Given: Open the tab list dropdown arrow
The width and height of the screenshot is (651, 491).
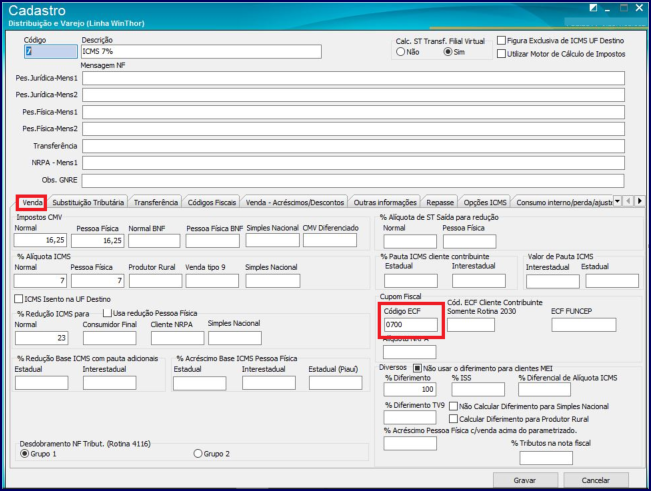Looking at the screenshot, I should tap(617, 201).
